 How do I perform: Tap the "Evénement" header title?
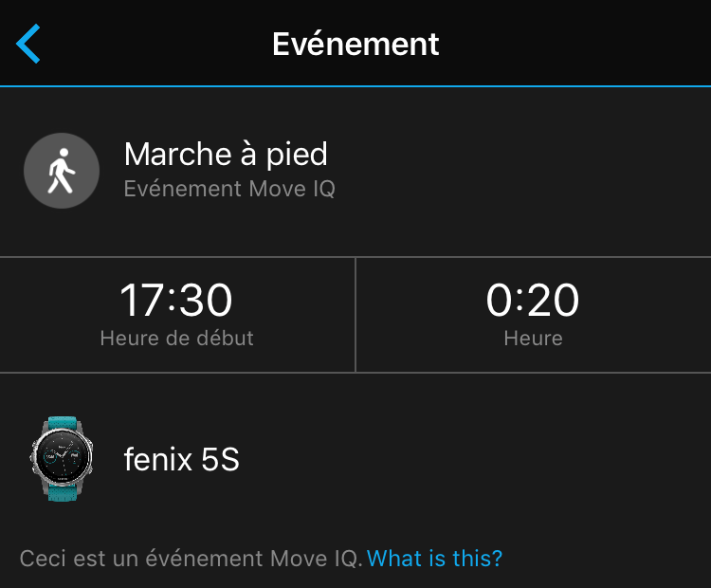tap(355, 44)
